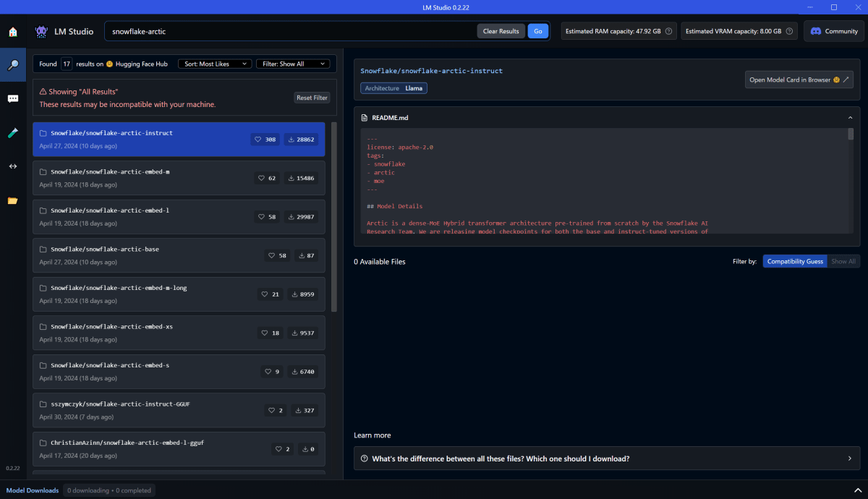Open ChristianAzinn/snowflake-arctic-embed-l-gguf result
This screenshot has width=868, height=499.
[179, 448]
